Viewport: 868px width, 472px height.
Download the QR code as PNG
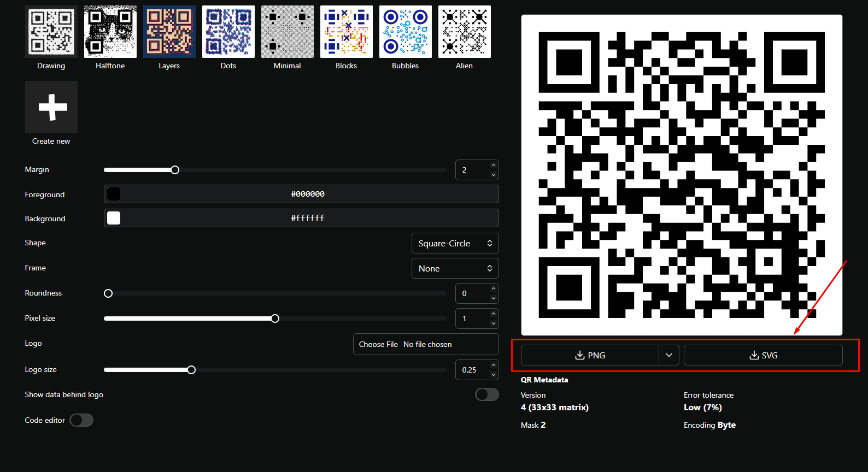click(590, 355)
